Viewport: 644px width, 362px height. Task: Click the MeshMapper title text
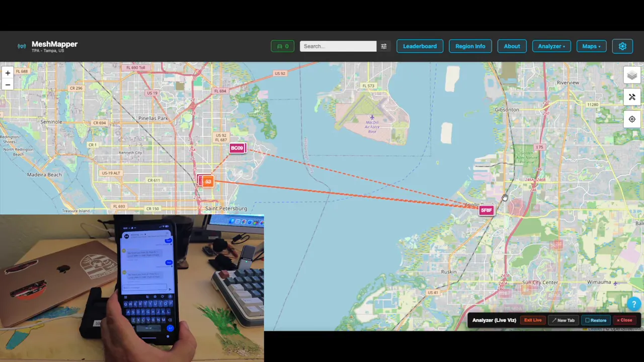(x=54, y=44)
